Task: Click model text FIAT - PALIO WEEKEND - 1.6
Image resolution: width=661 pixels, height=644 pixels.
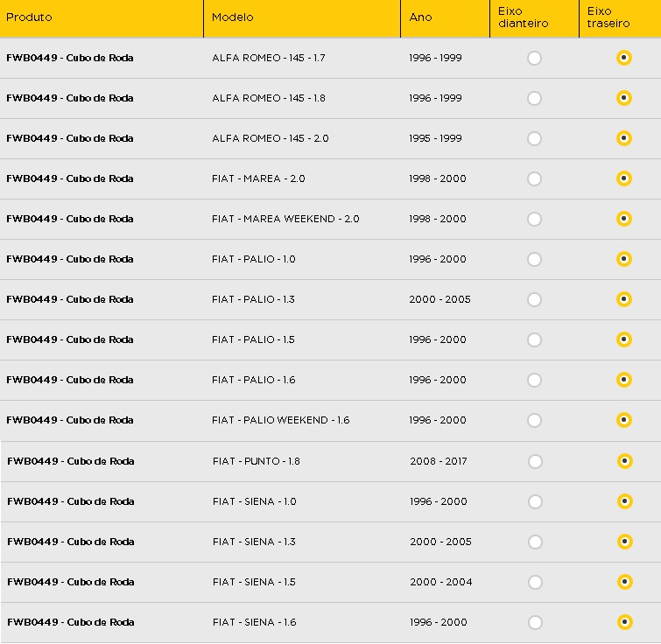Action: [x=281, y=420]
